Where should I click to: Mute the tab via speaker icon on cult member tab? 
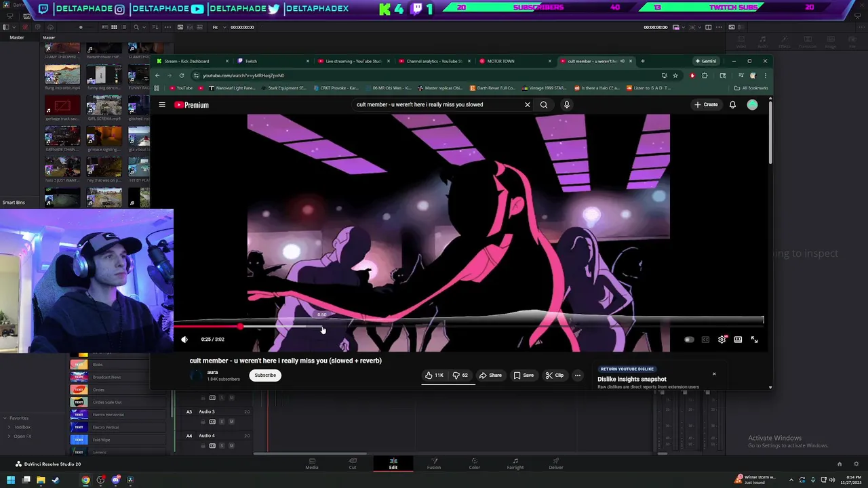623,61
